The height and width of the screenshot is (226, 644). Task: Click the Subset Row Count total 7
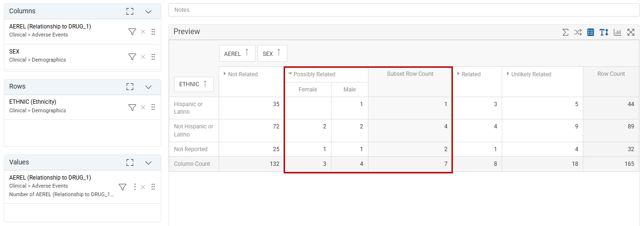pos(410,164)
